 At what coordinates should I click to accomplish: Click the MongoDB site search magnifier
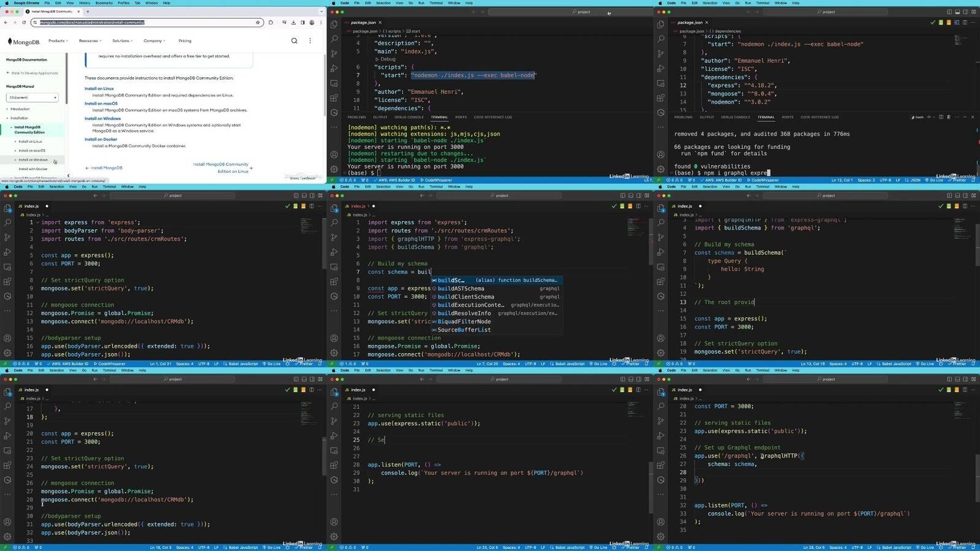point(294,41)
